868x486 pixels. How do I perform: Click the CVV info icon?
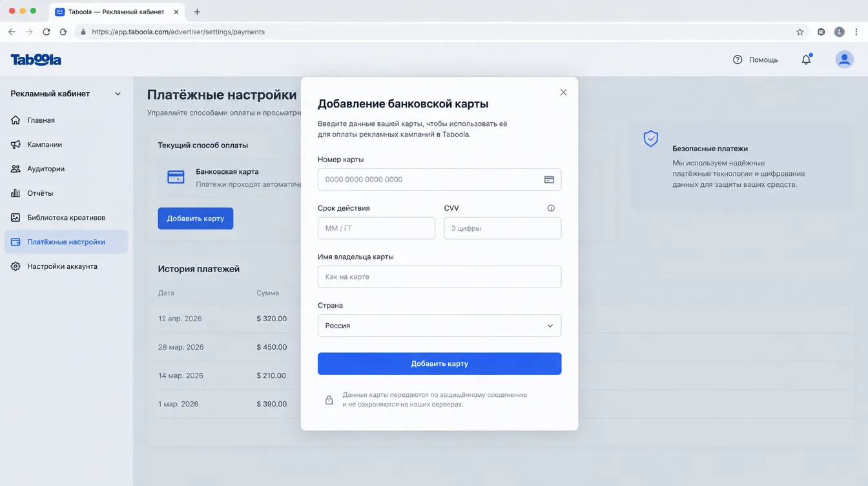point(551,208)
